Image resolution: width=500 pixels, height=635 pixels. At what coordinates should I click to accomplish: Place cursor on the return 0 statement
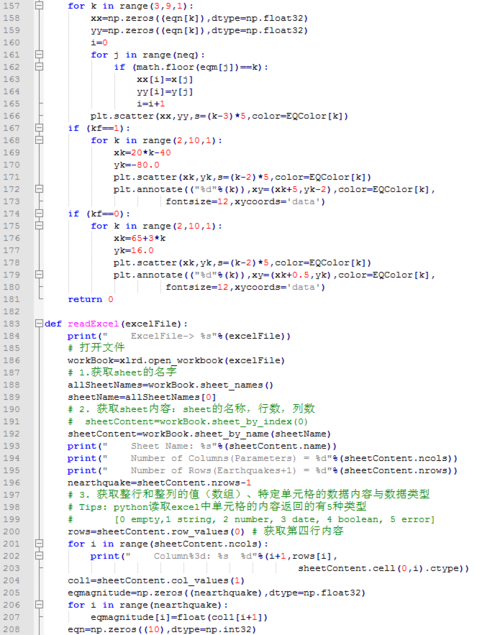(x=91, y=299)
